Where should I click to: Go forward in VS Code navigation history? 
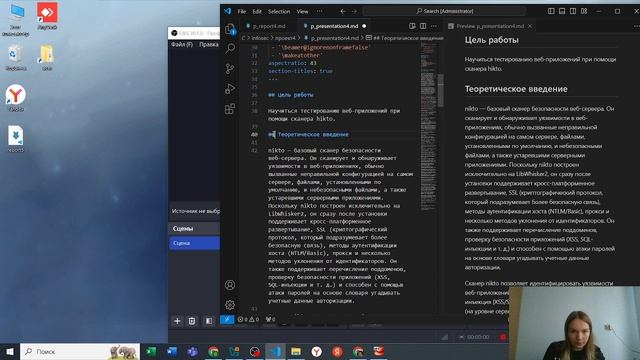(x=354, y=11)
